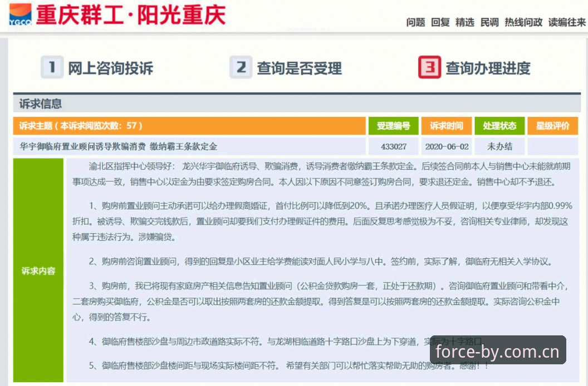The width and height of the screenshot is (588, 386).
Task: Click the 诉求信息 section header
Action: click(x=297, y=103)
